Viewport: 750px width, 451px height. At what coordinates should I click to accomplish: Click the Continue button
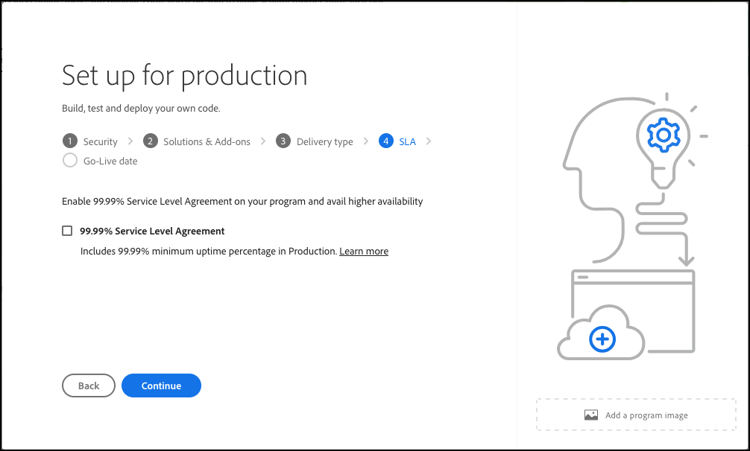pos(161,385)
